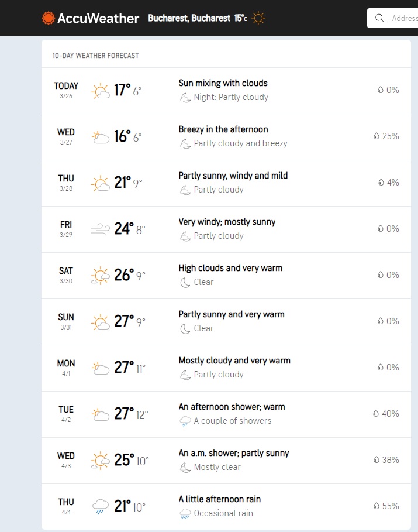
Task: Click Thursday 4/4 rain cloud icon
Action: click(x=101, y=506)
